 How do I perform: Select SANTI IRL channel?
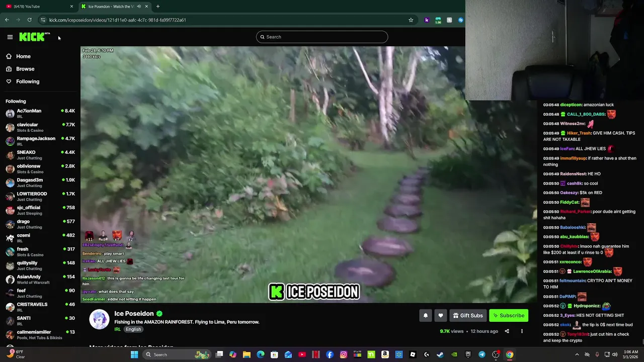(40, 321)
